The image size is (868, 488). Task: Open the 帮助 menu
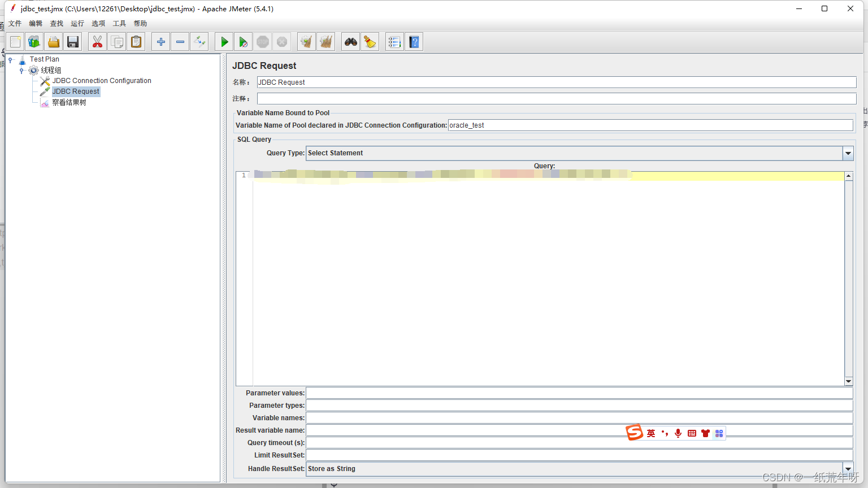pyautogui.click(x=140, y=24)
